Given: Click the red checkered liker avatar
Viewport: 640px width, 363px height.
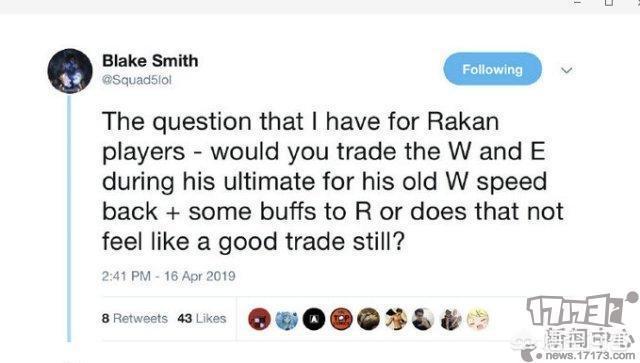Looking at the screenshot, I should click(259, 319).
